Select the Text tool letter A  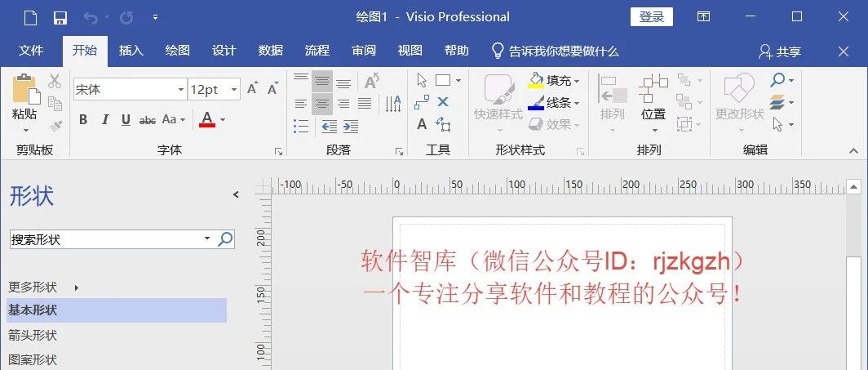[422, 124]
